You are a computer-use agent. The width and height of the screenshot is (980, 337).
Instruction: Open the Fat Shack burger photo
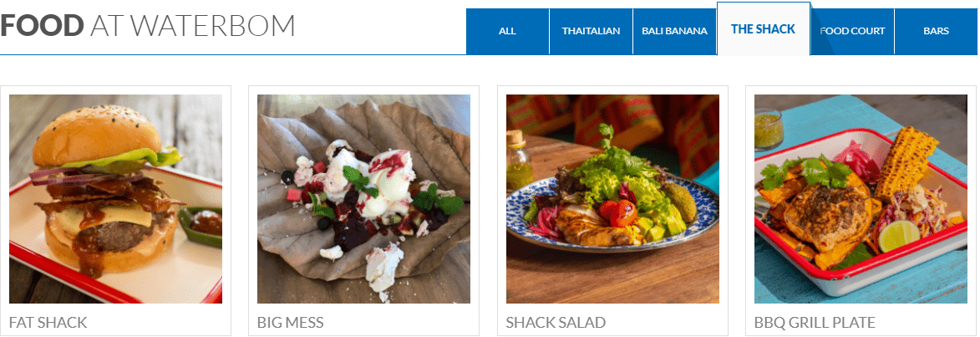pos(115,199)
